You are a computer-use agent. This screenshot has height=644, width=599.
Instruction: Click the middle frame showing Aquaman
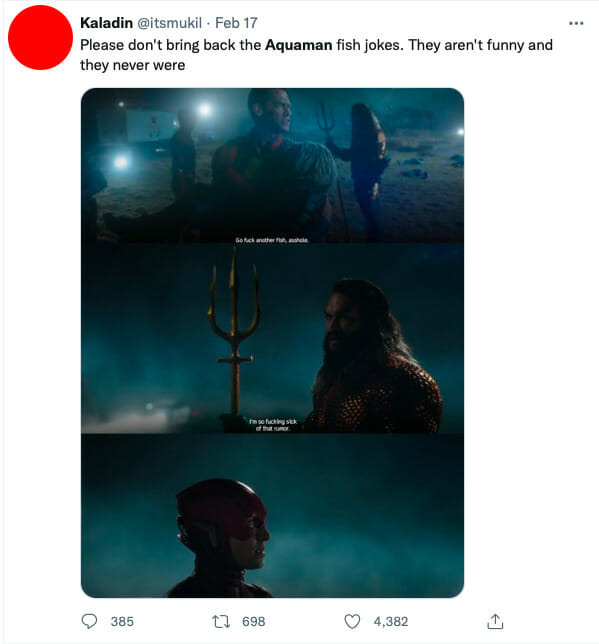272,339
